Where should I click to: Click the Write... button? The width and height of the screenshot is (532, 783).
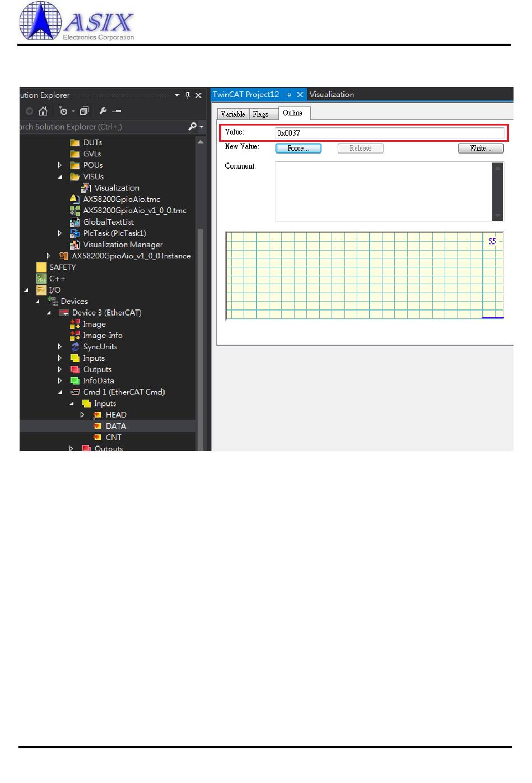click(x=481, y=148)
